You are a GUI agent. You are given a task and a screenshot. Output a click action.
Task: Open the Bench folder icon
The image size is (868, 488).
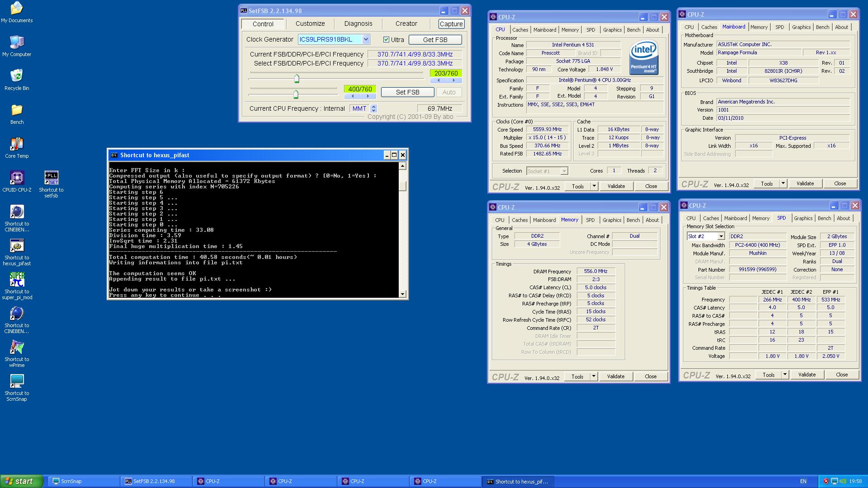pyautogui.click(x=17, y=113)
